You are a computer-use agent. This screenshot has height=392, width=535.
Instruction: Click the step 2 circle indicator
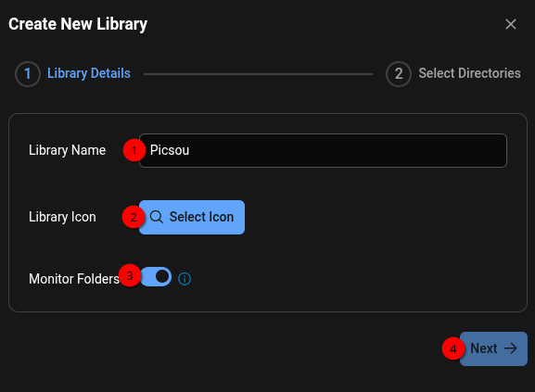[x=399, y=74]
